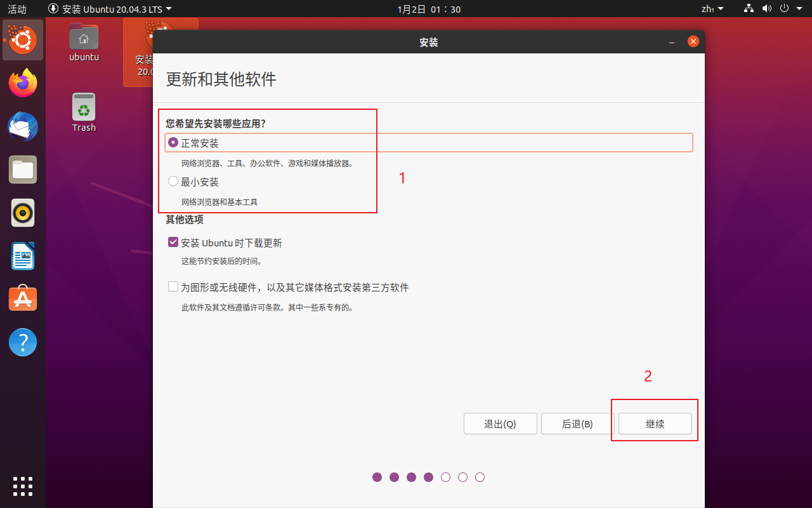Close the 安装 installer window
The height and width of the screenshot is (508, 812).
tap(693, 42)
